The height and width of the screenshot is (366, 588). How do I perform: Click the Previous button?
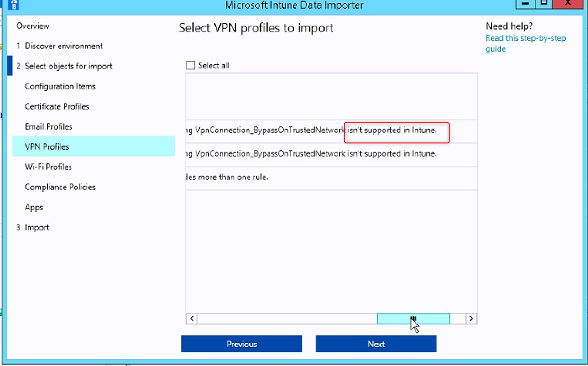(242, 344)
